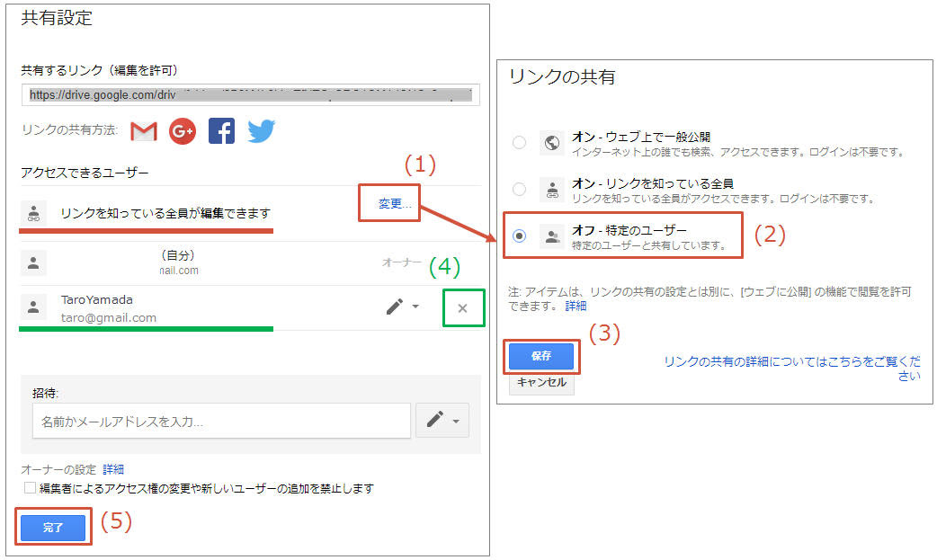The width and height of the screenshot is (937, 560).
Task: Open TaroYamada's permission dropdown arrow
Action: (x=415, y=307)
